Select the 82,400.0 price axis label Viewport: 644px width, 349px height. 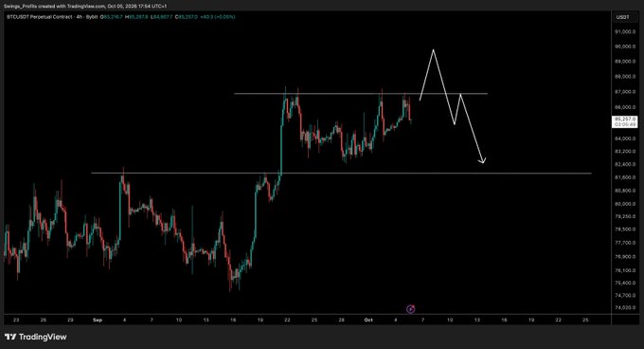tap(625, 164)
